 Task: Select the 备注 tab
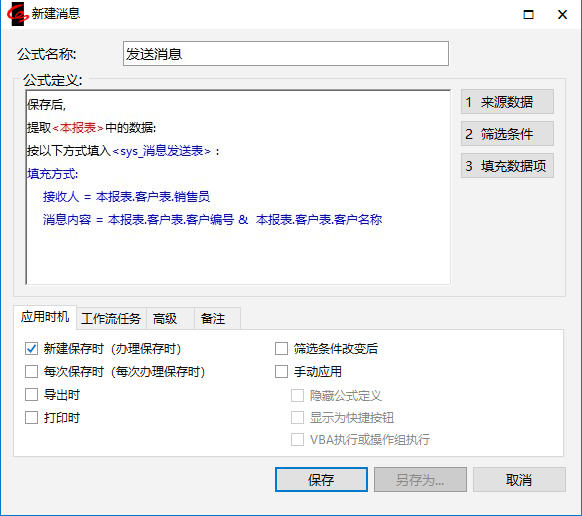point(217,319)
